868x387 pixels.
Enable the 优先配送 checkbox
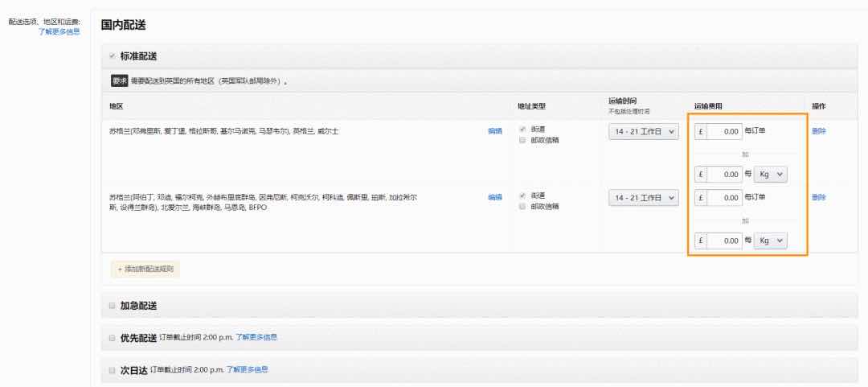tap(113, 338)
